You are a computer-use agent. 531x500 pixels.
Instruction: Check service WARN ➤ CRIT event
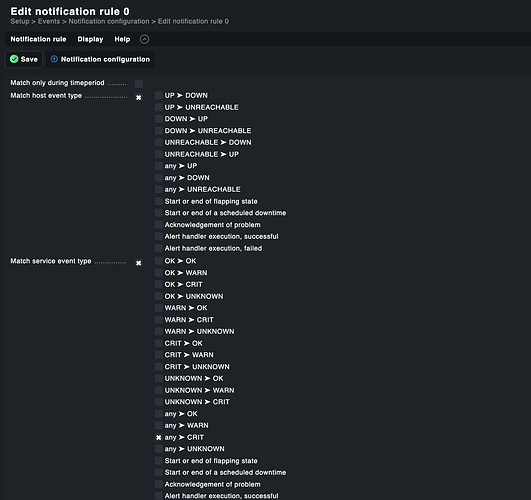(x=158, y=319)
